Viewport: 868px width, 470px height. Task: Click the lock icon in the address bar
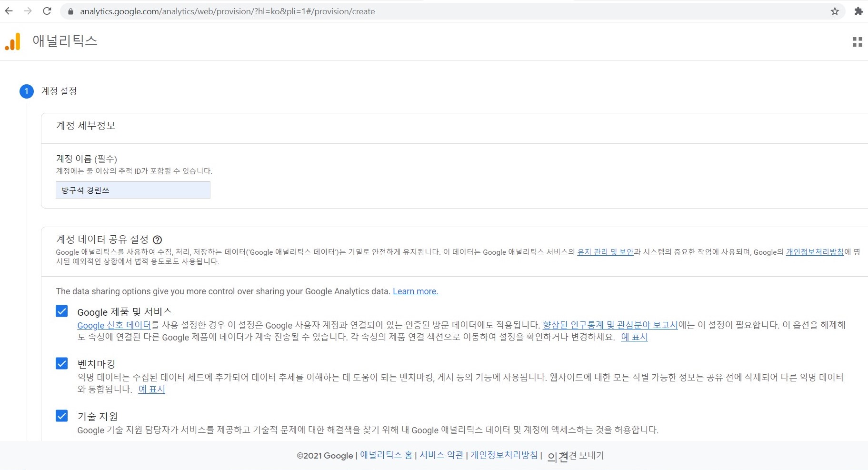(71, 11)
